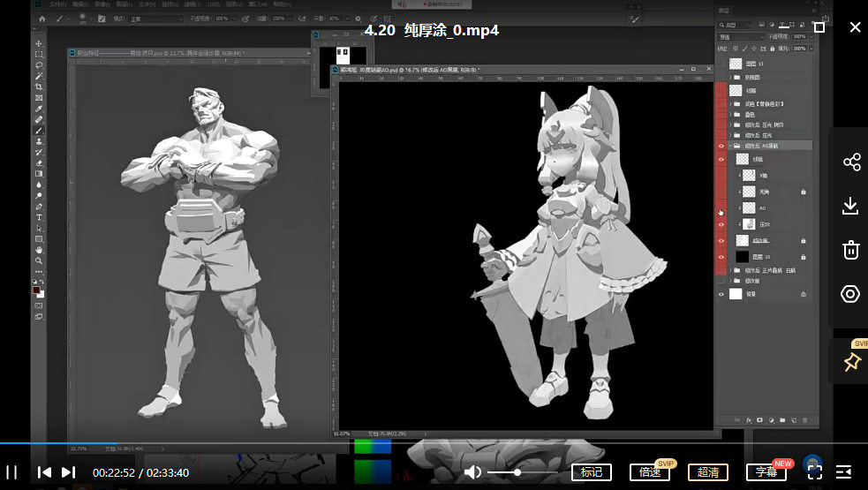Delete the video with the trash icon

coord(851,250)
